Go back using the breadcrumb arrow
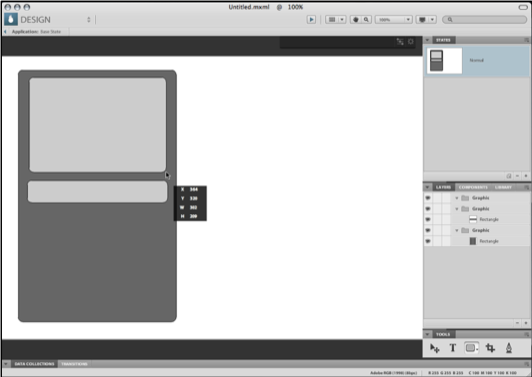This screenshot has width=532, height=377. tap(5, 32)
